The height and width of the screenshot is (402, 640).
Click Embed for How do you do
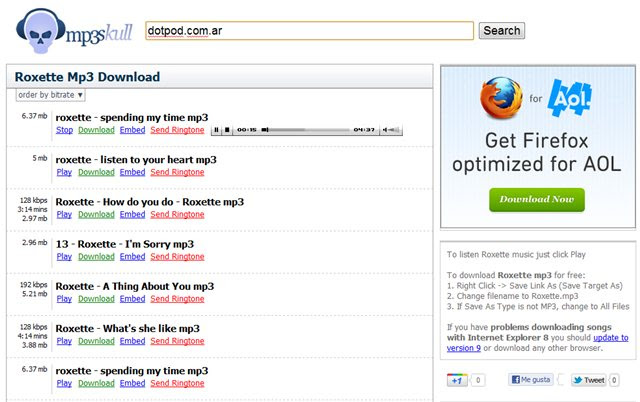(132, 215)
